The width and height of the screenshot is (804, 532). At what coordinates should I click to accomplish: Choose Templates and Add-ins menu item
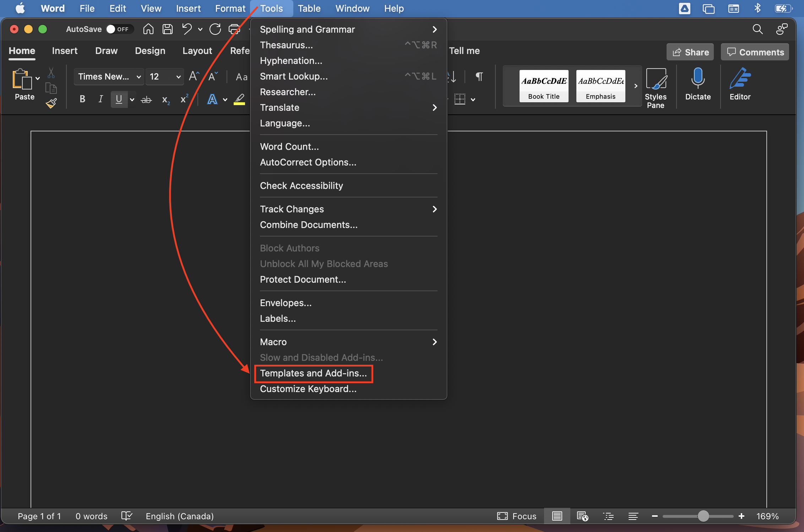[x=348, y=373]
